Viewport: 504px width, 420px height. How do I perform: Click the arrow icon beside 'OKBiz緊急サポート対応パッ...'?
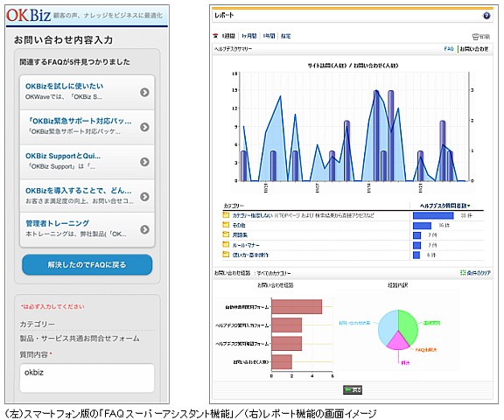coord(144,127)
